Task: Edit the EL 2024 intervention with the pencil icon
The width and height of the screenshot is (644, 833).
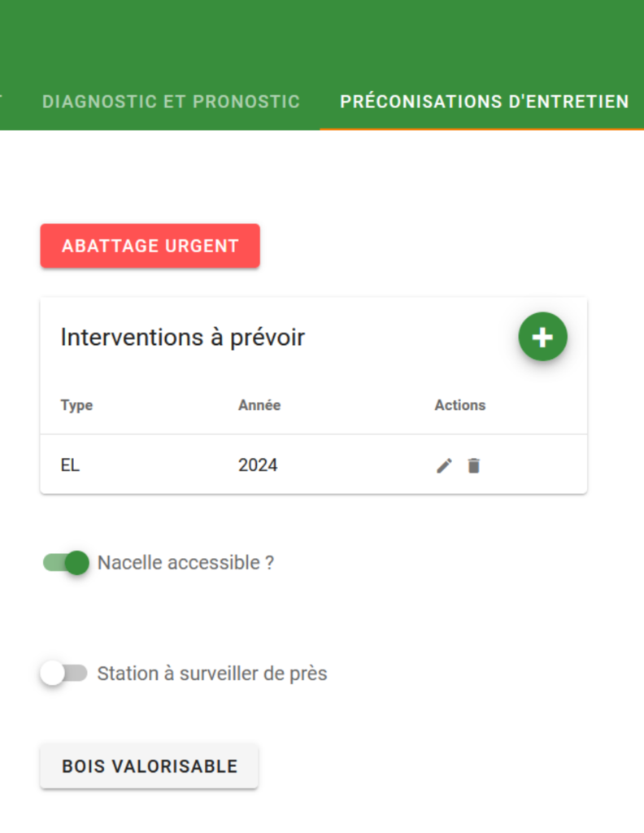Action: pos(444,466)
